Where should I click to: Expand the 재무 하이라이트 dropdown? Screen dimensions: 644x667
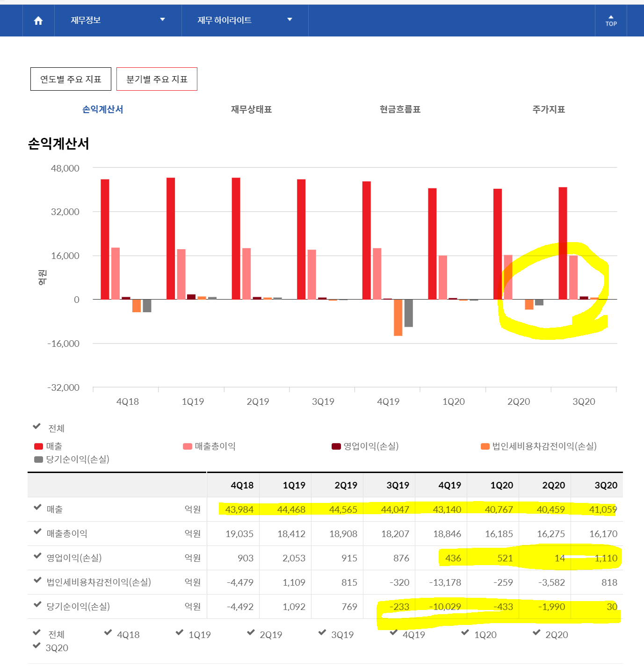(x=245, y=20)
